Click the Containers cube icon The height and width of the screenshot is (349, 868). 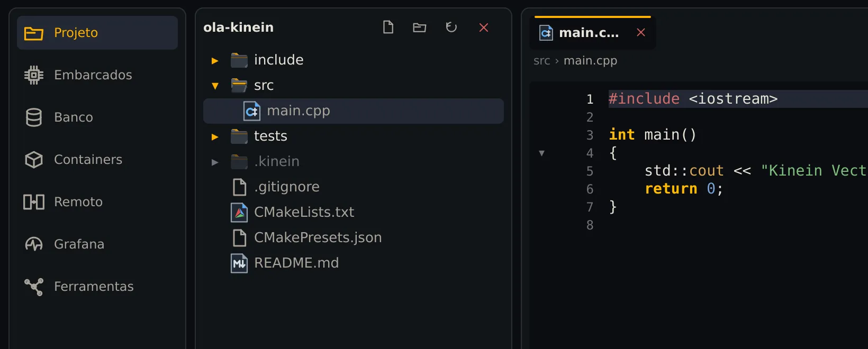34,160
